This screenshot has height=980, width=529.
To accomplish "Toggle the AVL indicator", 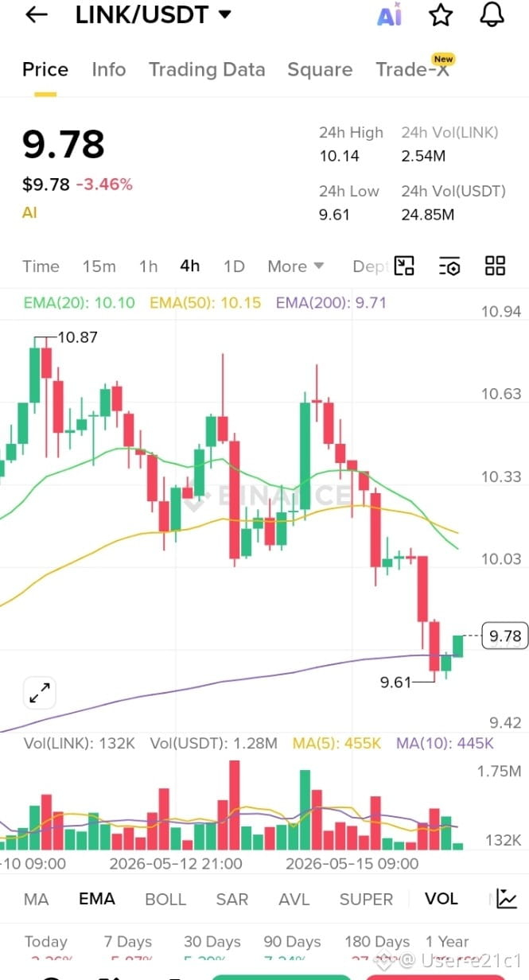I will [294, 900].
